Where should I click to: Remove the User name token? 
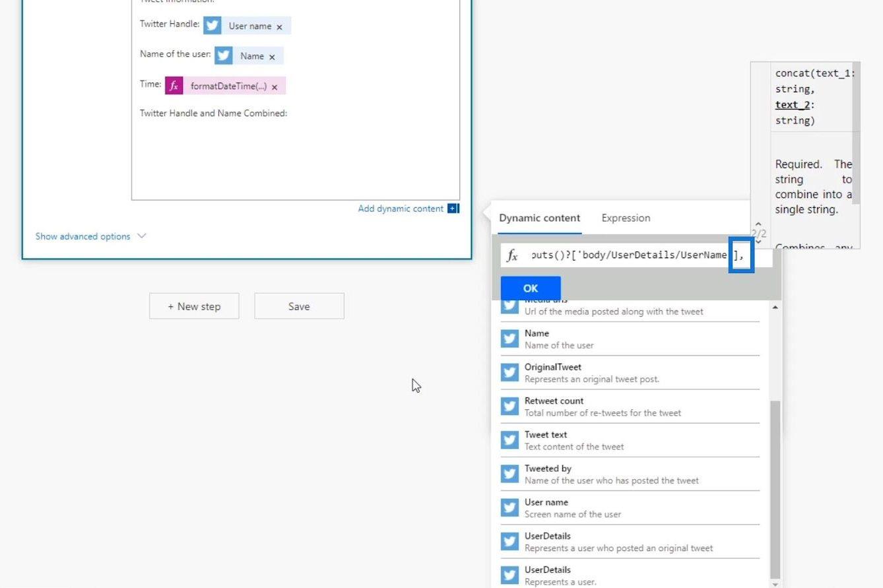279,27
